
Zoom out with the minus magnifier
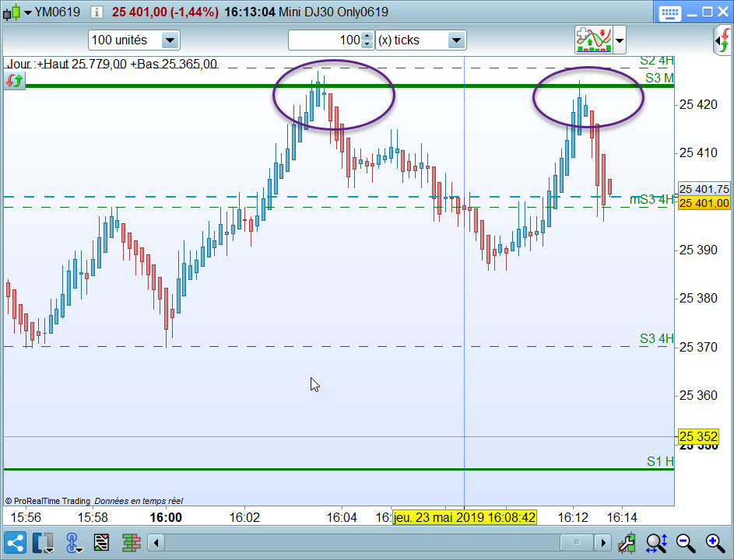click(686, 543)
